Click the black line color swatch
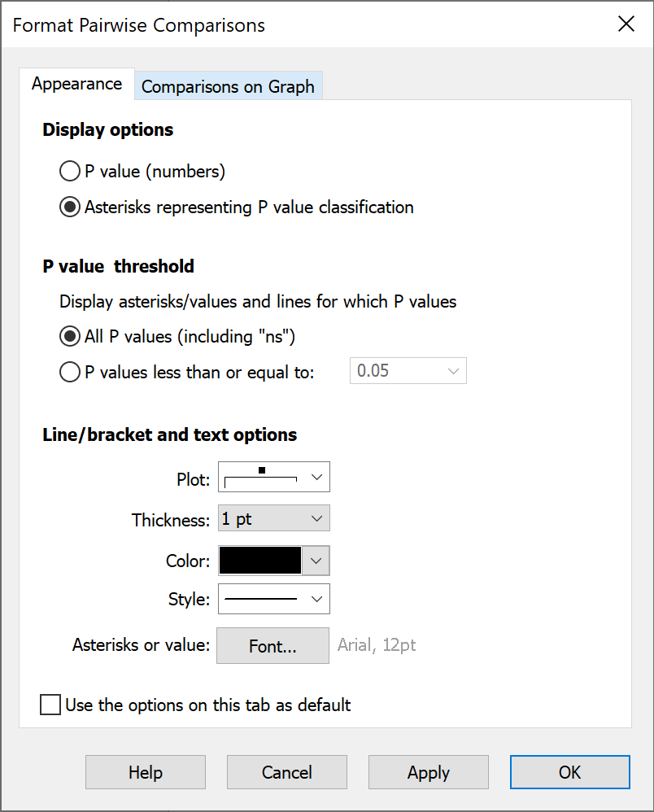This screenshot has height=812, width=654. (260, 560)
